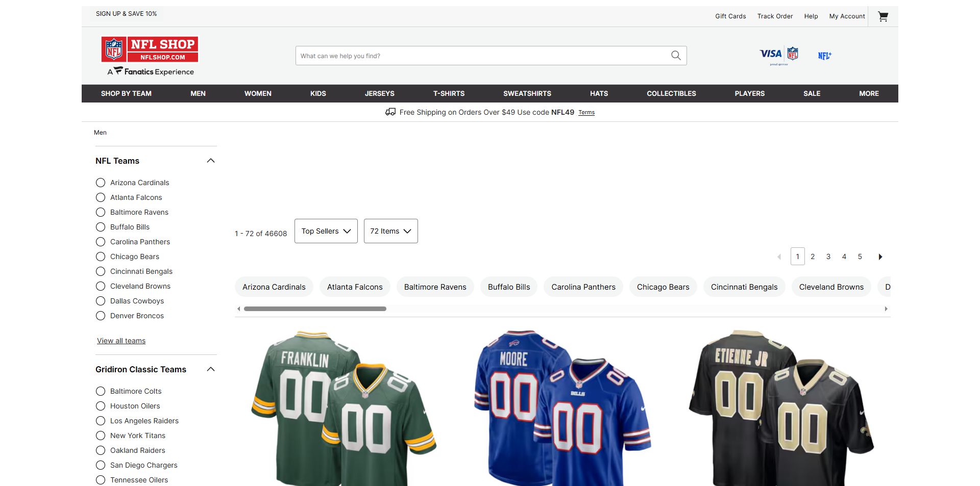Image resolution: width=980 pixels, height=486 pixels.
Task: Click the NFL+ logo
Action: (x=825, y=56)
